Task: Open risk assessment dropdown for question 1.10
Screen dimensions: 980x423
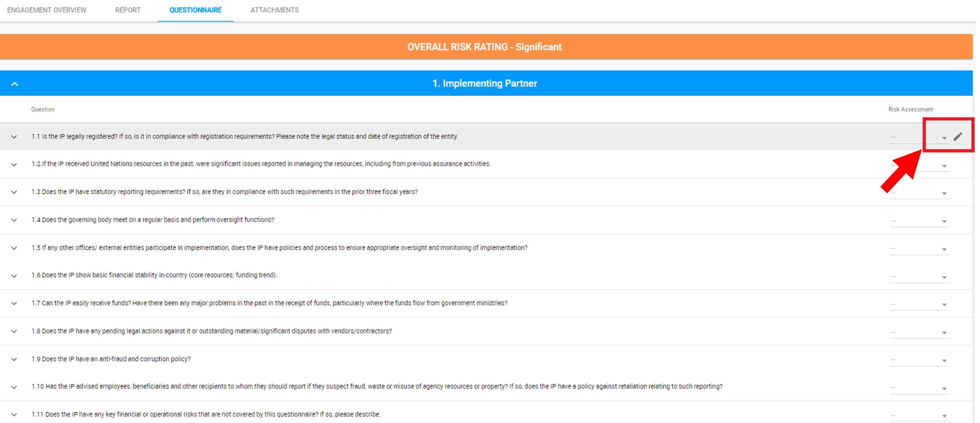Action: [919, 388]
